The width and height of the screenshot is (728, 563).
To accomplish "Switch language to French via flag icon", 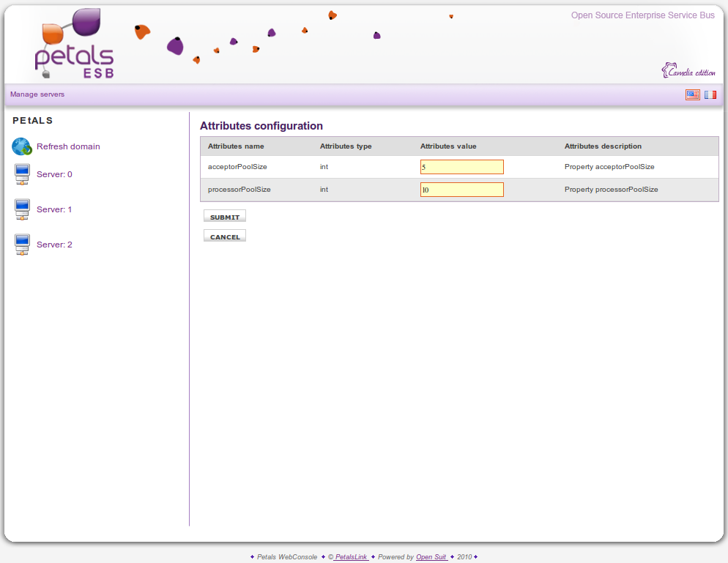I will (710, 94).
